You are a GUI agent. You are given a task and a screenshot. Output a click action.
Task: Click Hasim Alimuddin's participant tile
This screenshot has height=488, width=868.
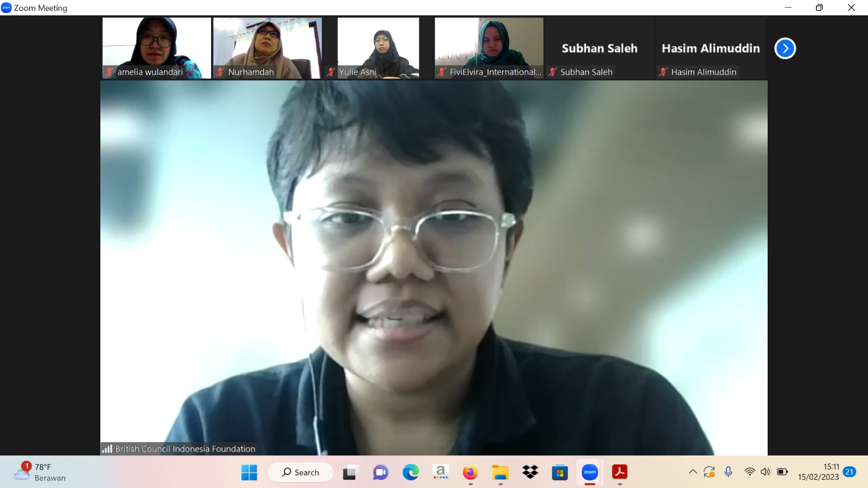coord(710,48)
